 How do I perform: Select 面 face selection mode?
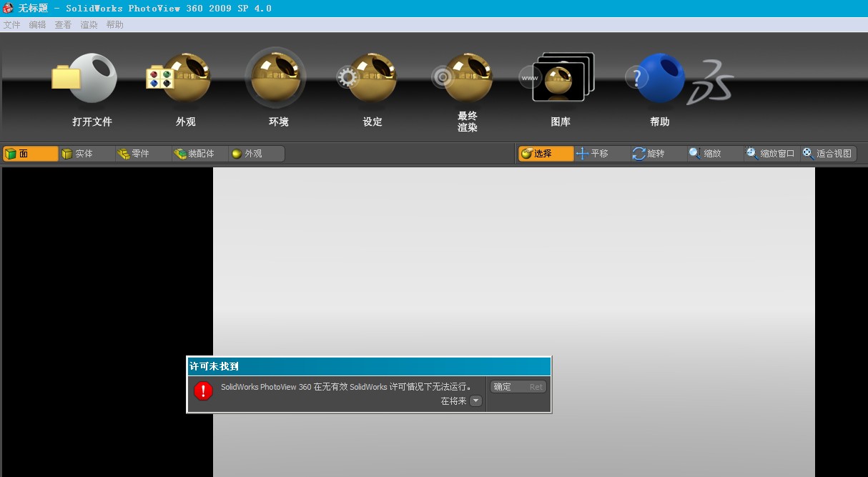click(31, 154)
